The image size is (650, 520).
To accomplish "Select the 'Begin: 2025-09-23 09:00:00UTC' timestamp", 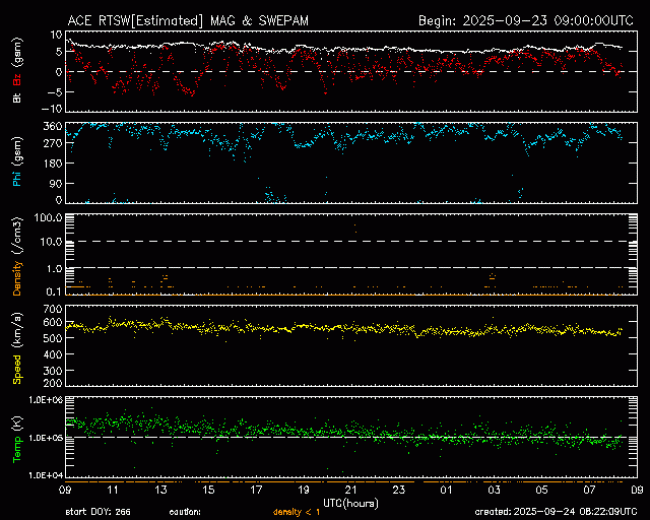I will point(526,21).
